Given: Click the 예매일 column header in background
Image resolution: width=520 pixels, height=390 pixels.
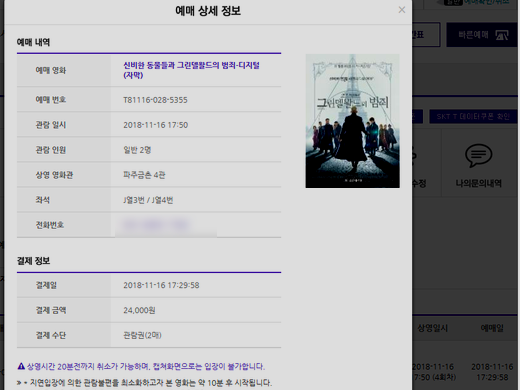Looking at the screenshot, I should click(x=492, y=328).
